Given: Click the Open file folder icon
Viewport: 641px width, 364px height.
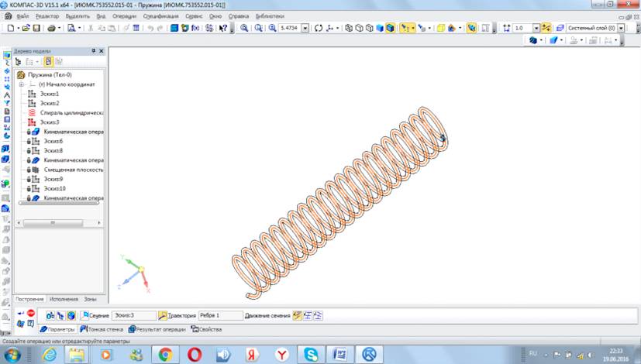Looking at the screenshot, I should click(26, 28).
